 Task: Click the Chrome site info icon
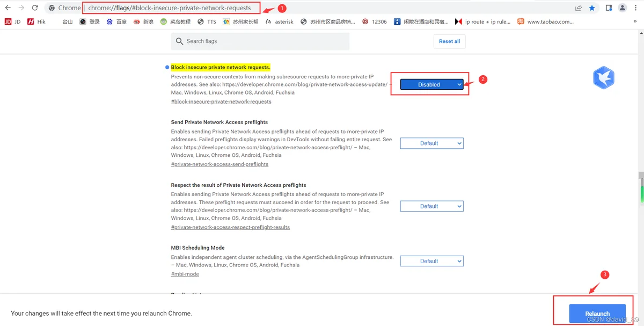52,8
